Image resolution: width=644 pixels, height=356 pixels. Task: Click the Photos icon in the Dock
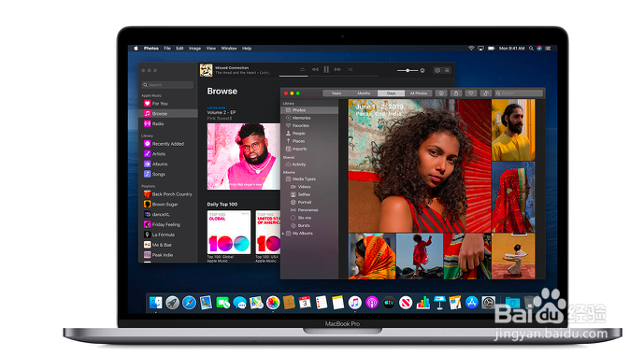273,303
